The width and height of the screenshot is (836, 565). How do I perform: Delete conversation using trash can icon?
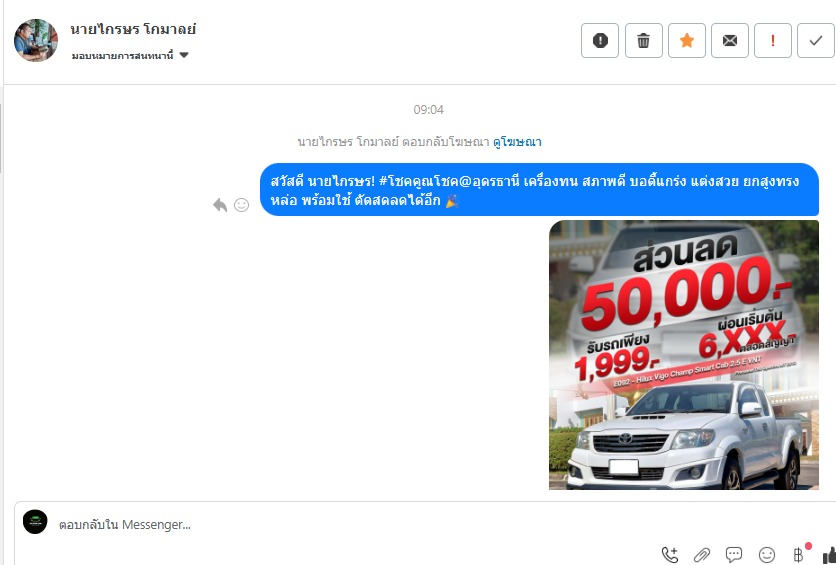[644, 41]
